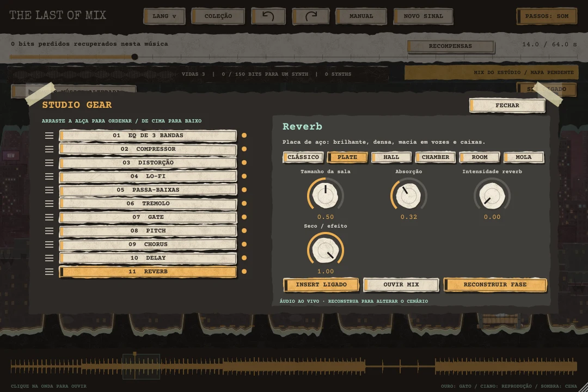Image resolution: width=588 pixels, height=392 pixels.
Task: Click drag handle beside Reverb row
Action: pyautogui.click(x=49, y=272)
